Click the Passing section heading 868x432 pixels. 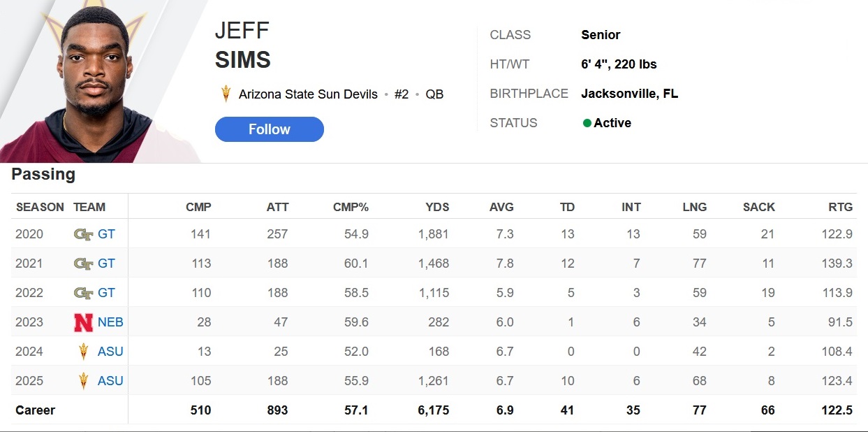pyautogui.click(x=43, y=175)
